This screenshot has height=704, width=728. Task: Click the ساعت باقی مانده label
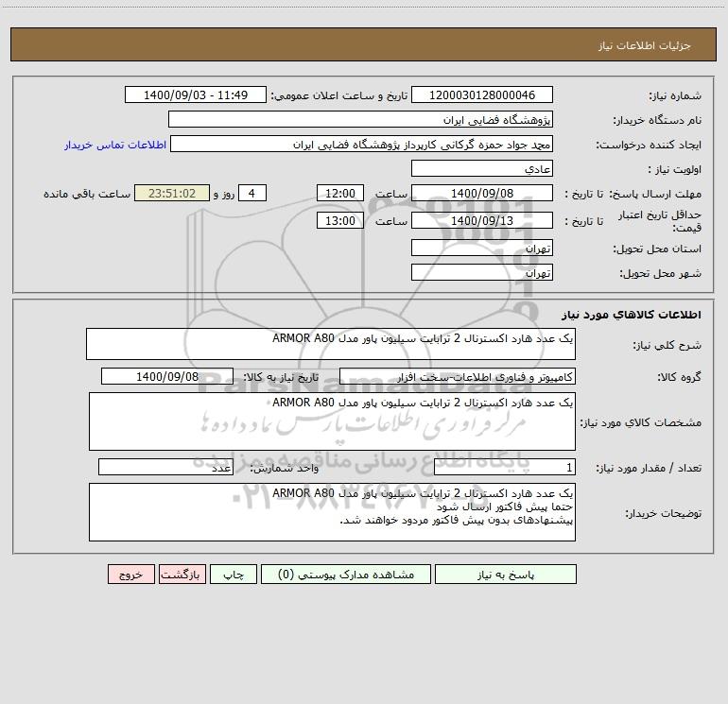(x=87, y=194)
